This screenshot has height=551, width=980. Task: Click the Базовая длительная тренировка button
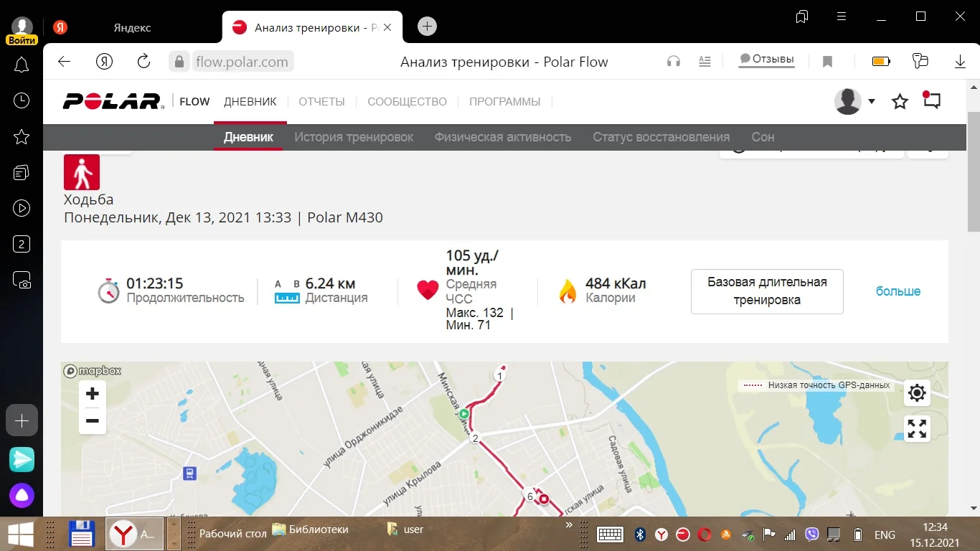[767, 291]
